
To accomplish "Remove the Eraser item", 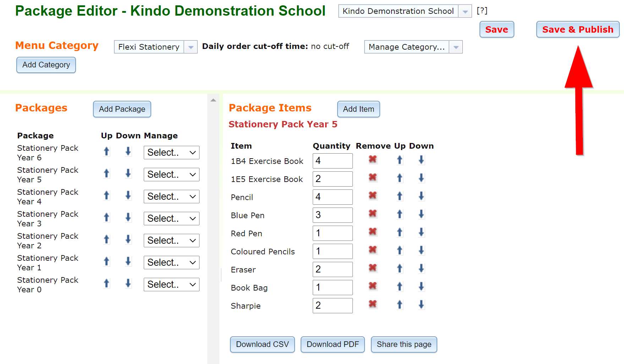I will click(373, 268).
